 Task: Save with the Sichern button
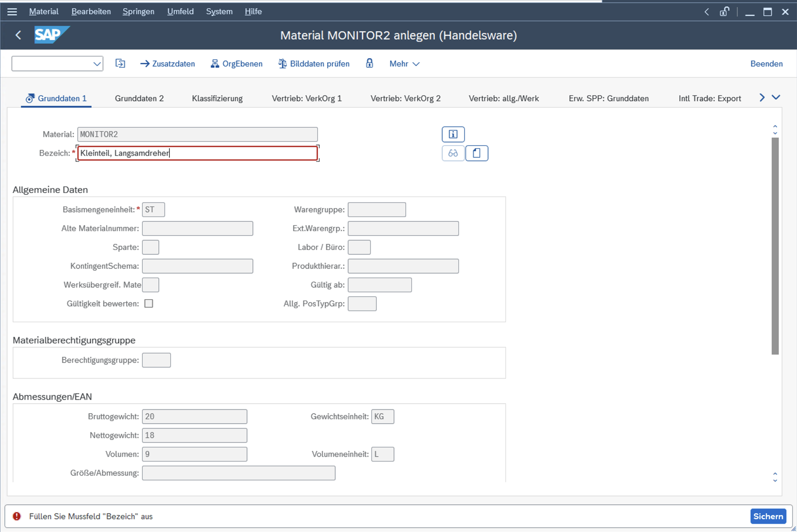768,516
